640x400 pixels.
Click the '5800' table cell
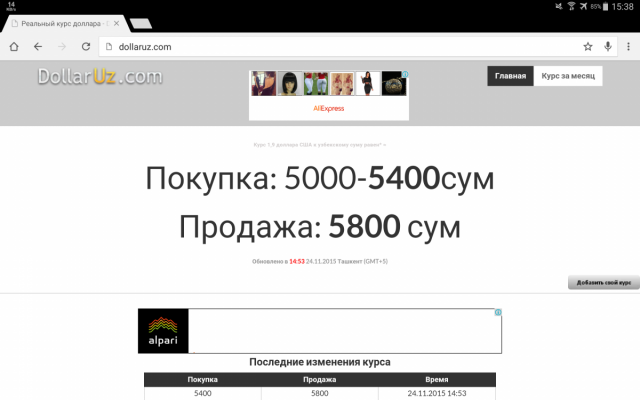tap(320, 393)
